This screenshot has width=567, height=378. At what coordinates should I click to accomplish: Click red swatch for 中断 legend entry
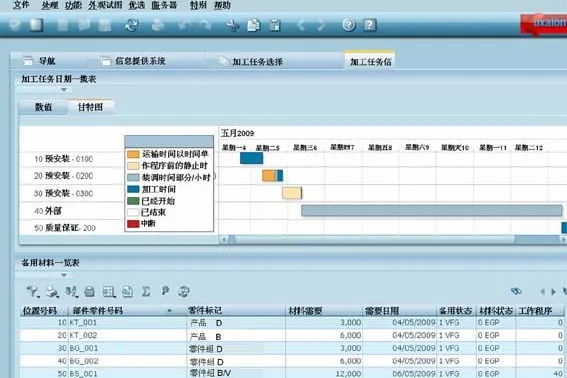[x=133, y=224]
